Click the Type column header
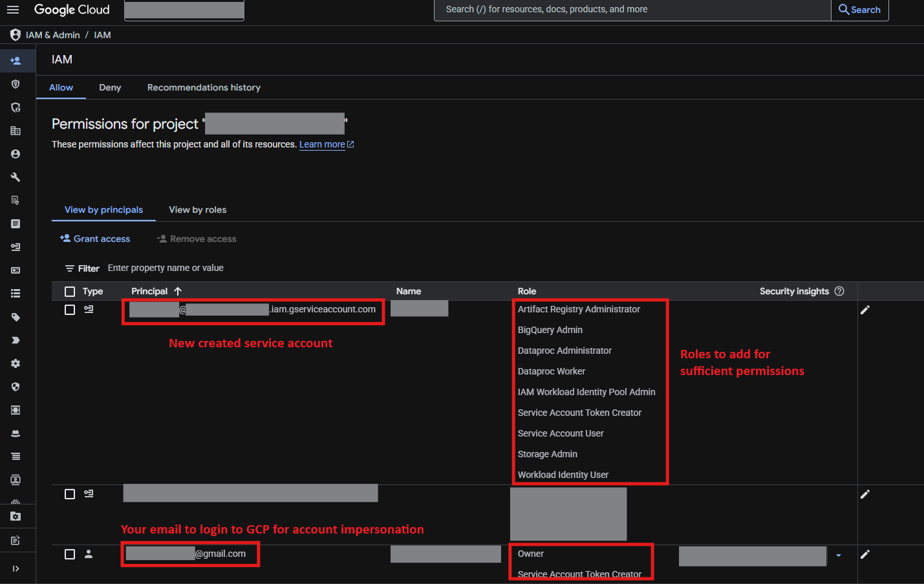This screenshot has height=584, width=924. click(x=92, y=291)
